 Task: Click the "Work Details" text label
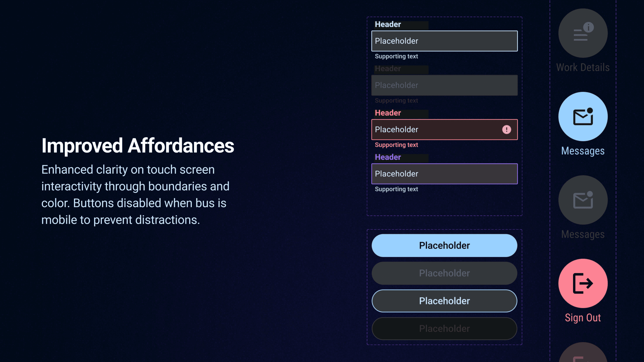(583, 67)
